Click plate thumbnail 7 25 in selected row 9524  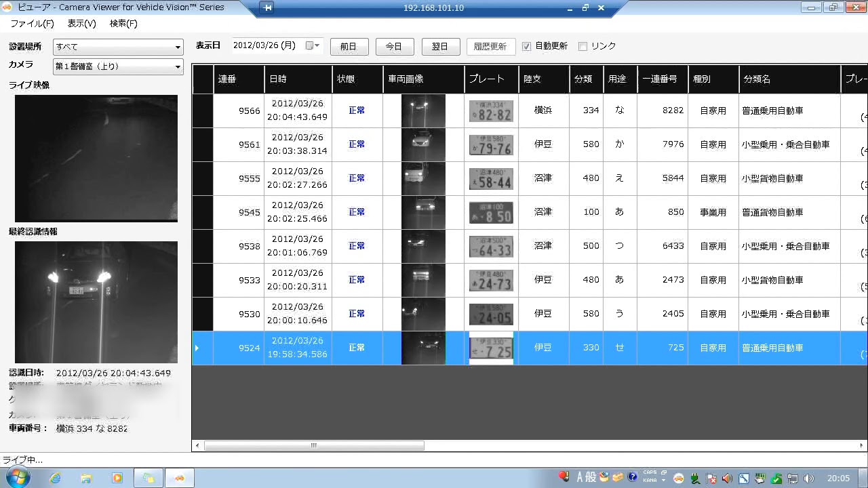(491, 348)
